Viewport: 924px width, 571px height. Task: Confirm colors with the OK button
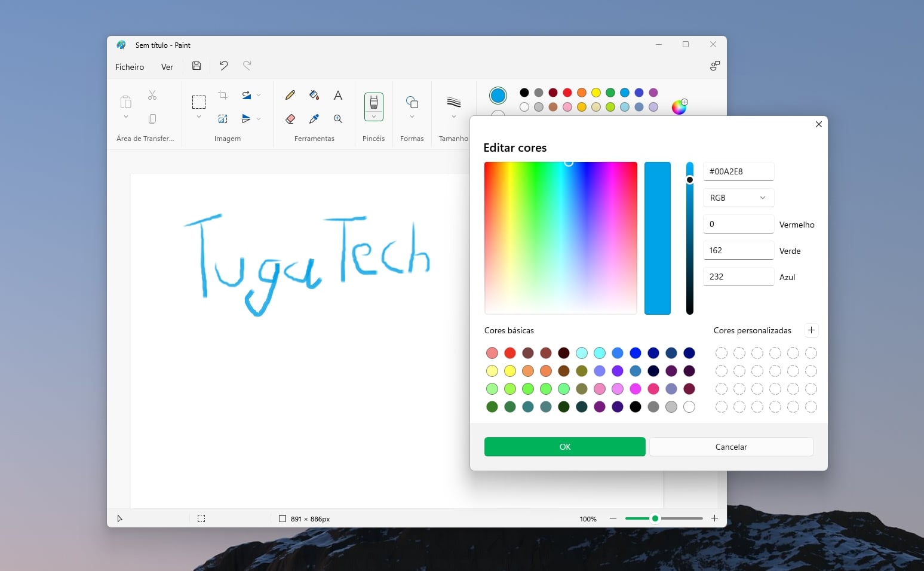pos(565,447)
